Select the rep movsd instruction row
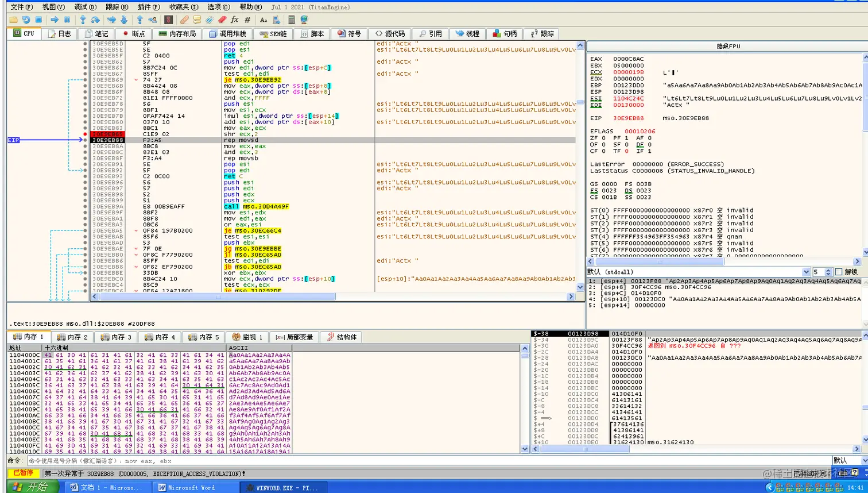The image size is (868, 493). pyautogui.click(x=333, y=140)
